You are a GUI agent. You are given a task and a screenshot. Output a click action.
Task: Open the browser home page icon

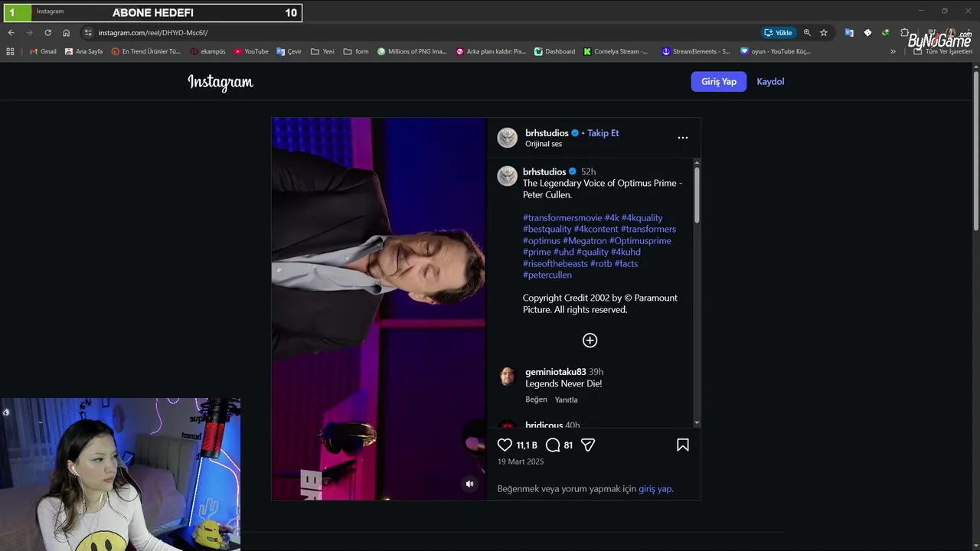click(x=66, y=33)
